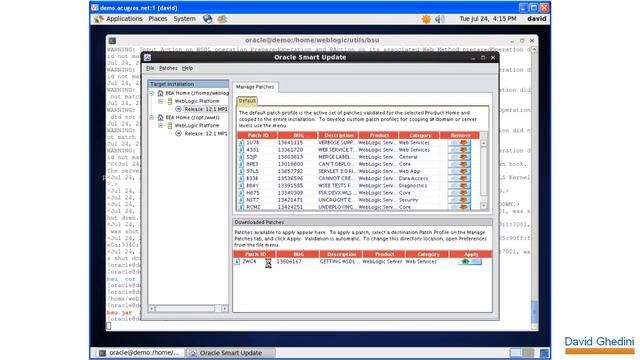Click Oracle Smart Update taskbar button
This screenshot has height=360, width=640.
[x=230, y=353]
